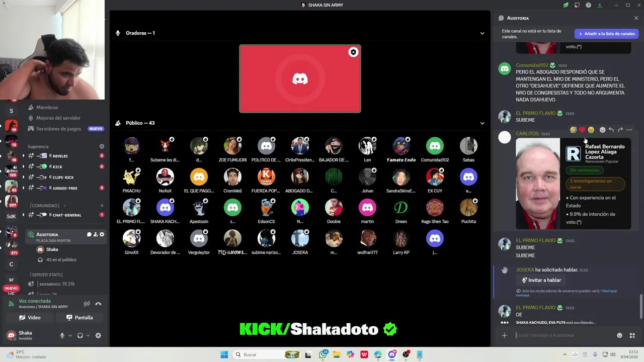Viewport: 644px width, 362px height.
Task: Open the SdK server icon
Action: (x=11, y=217)
